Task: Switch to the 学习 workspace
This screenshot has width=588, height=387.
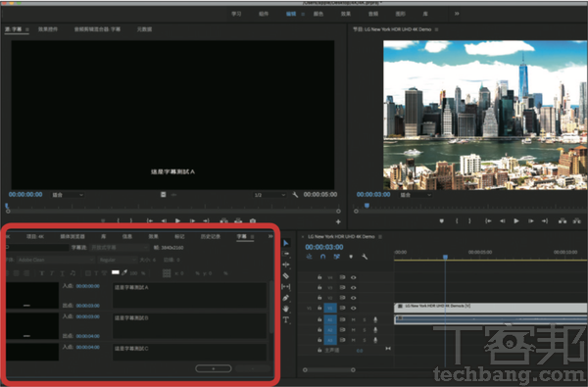Action: click(236, 14)
